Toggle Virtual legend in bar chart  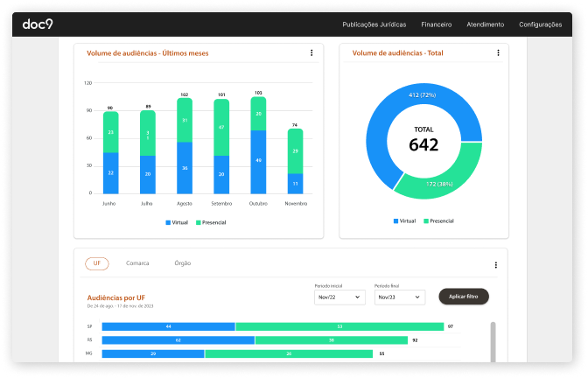click(x=177, y=222)
